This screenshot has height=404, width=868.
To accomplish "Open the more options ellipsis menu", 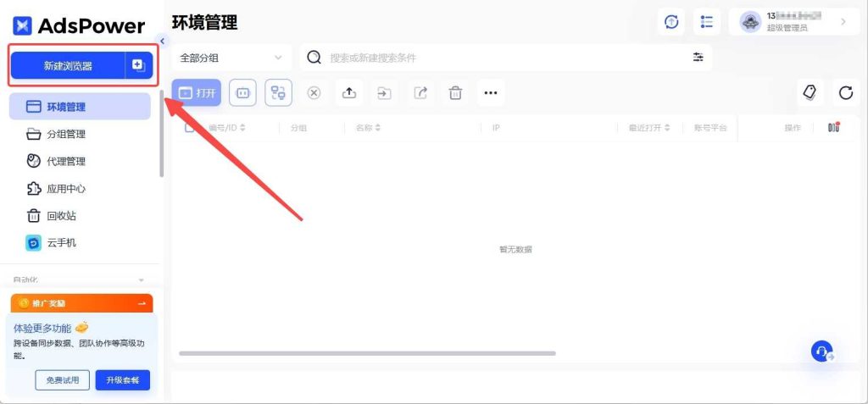I will tap(491, 93).
